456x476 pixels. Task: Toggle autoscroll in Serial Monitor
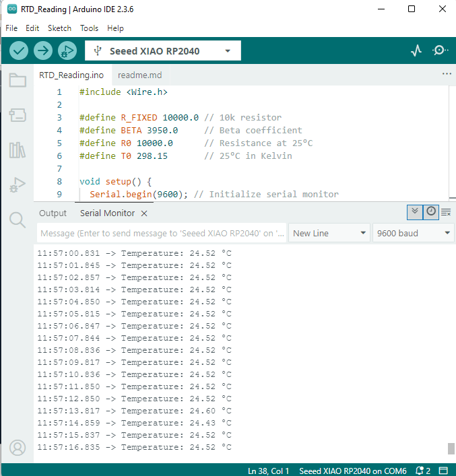415,212
